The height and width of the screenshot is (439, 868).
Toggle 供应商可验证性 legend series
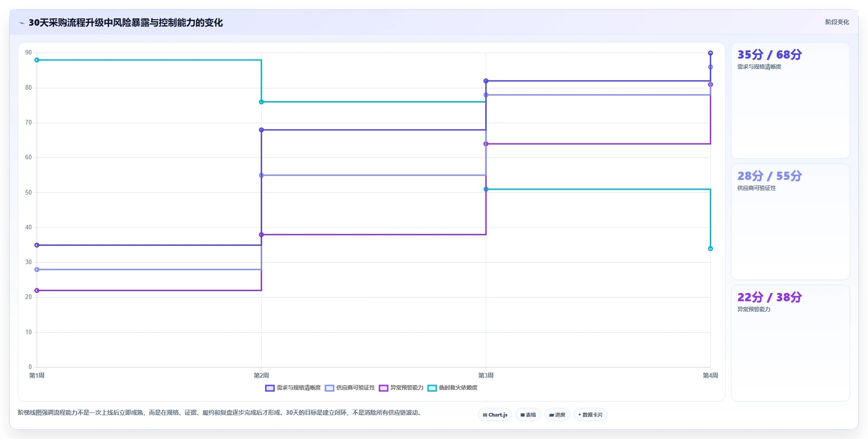[350, 388]
